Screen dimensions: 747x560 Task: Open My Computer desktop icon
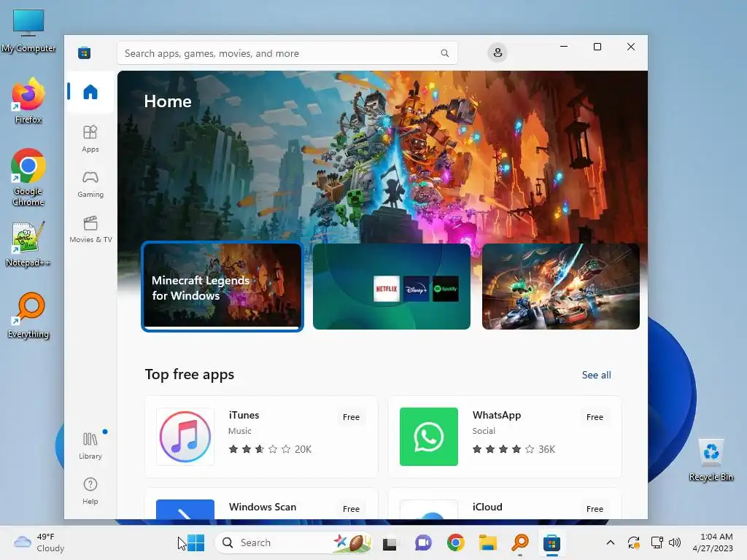coord(28,31)
